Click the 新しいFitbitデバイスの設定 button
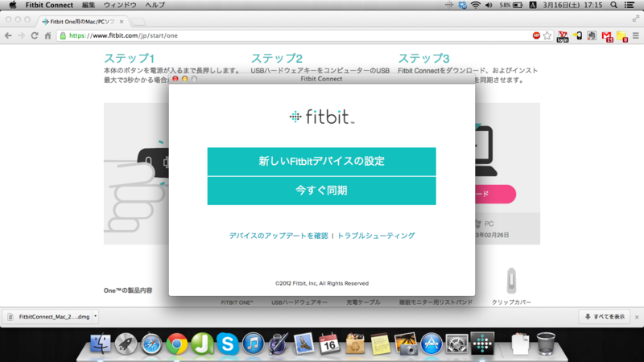The height and width of the screenshot is (362, 644). (x=321, y=162)
